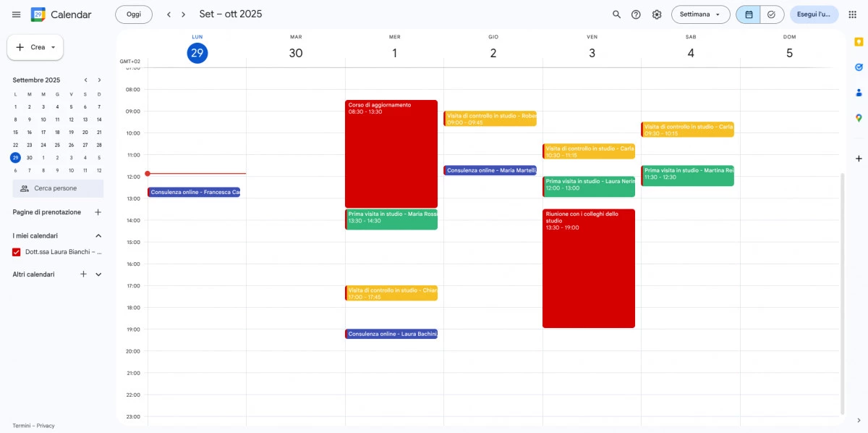Expand the Altri calendari section

98,274
